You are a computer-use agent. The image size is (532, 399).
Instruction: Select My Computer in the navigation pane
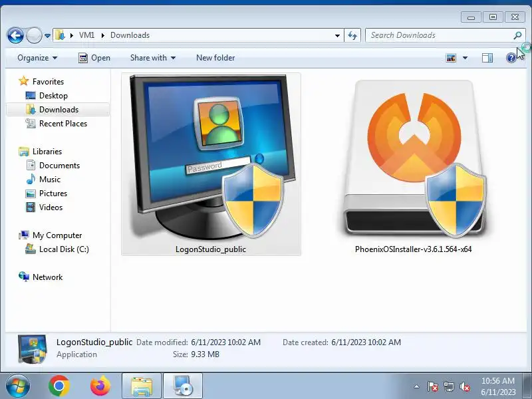click(x=57, y=235)
